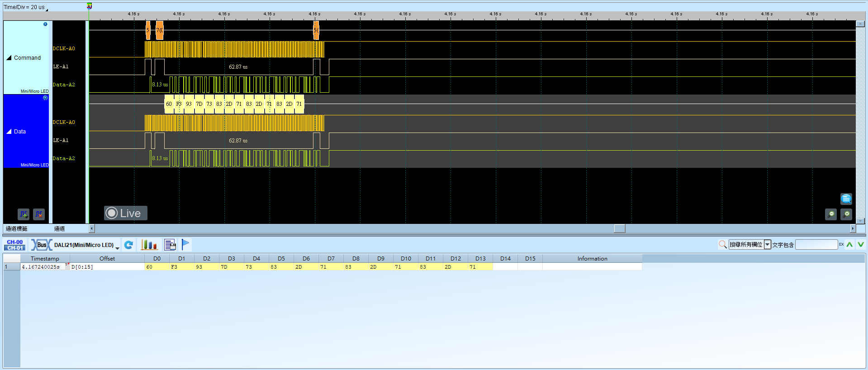Open the blue comment bubble icon
The width and height of the screenshot is (868, 370).
(x=846, y=199)
